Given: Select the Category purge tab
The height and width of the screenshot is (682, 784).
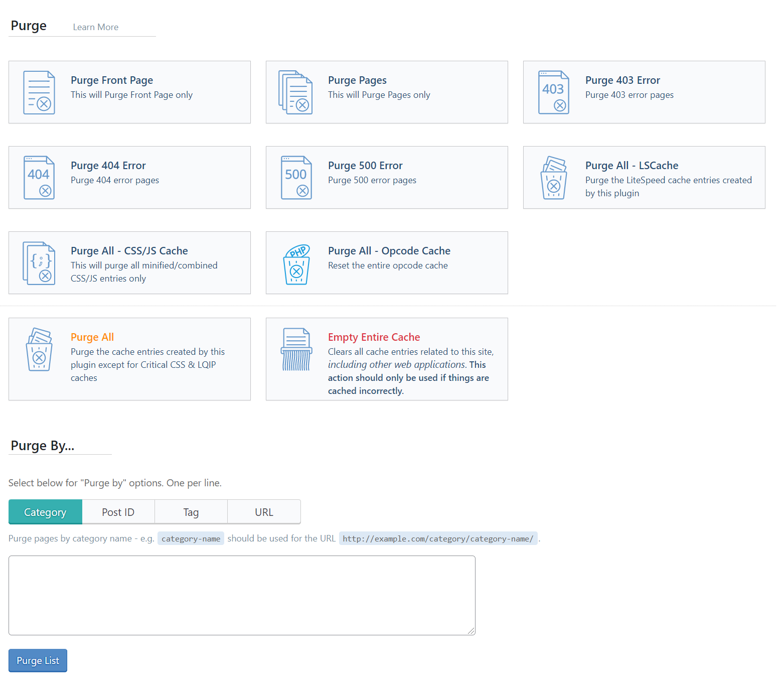Looking at the screenshot, I should pos(45,512).
